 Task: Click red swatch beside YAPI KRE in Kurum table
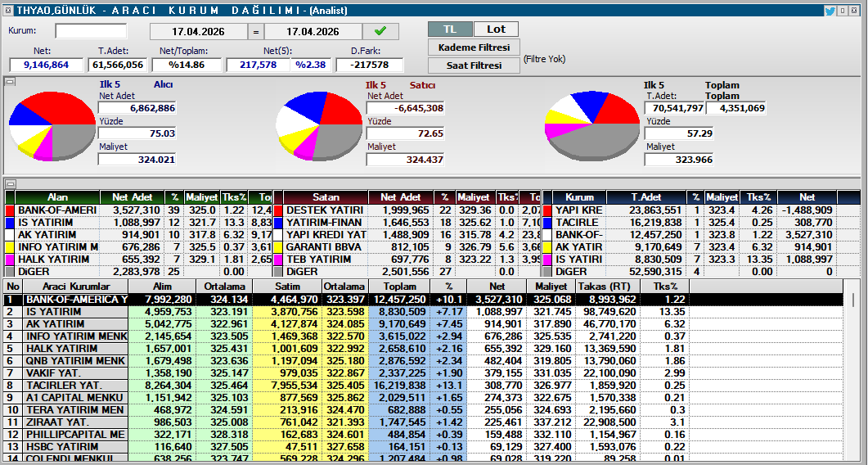pyautogui.click(x=547, y=210)
